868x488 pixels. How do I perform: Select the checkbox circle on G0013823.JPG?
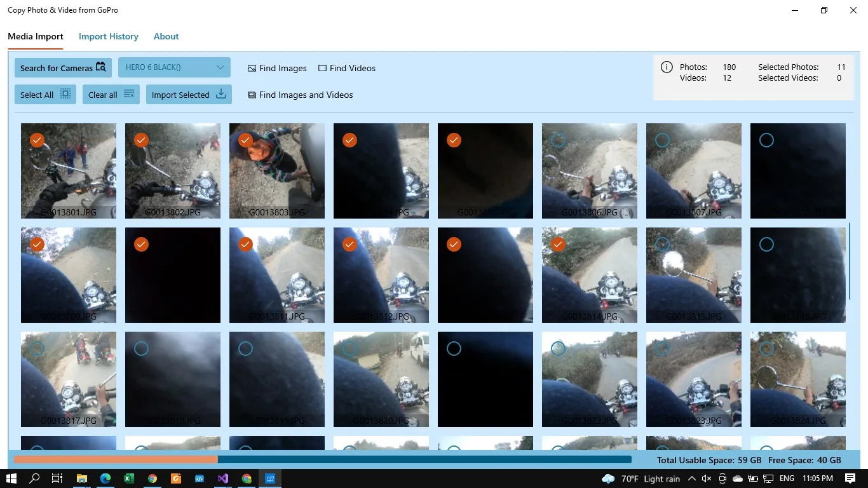coord(662,348)
